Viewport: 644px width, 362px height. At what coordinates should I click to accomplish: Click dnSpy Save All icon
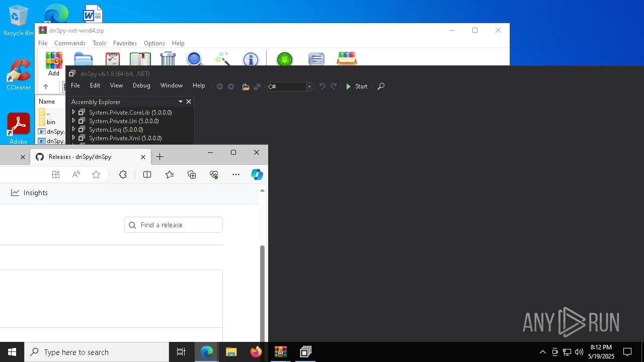click(257, 86)
